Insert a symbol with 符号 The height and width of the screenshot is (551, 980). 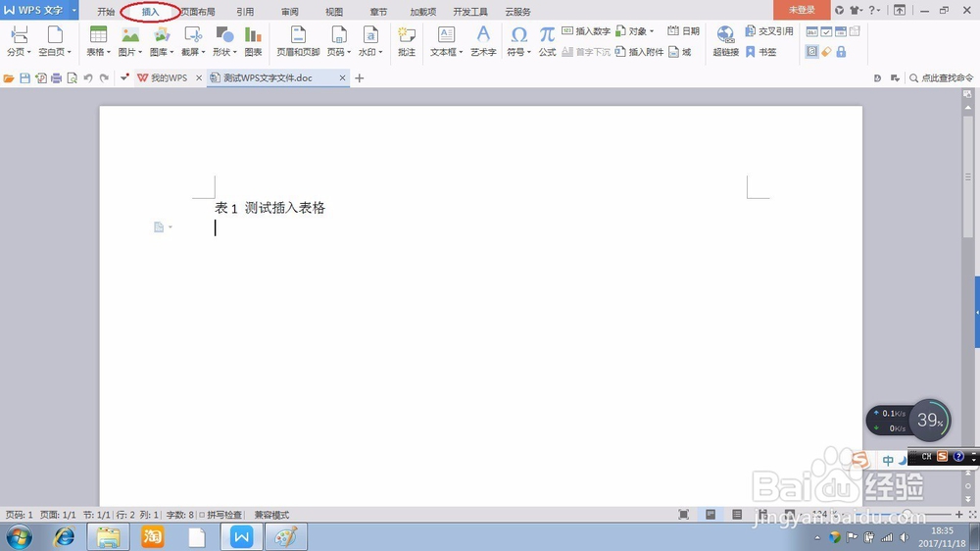(518, 41)
